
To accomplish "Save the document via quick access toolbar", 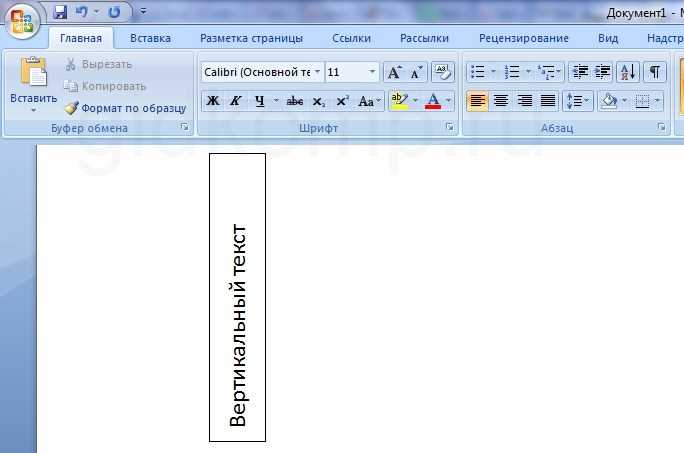I will [60, 12].
